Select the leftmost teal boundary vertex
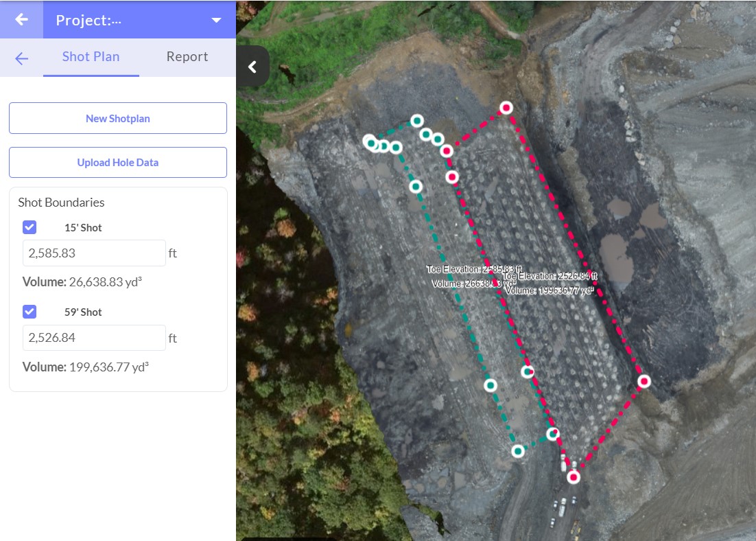The height and width of the screenshot is (541, 756). pos(369,141)
